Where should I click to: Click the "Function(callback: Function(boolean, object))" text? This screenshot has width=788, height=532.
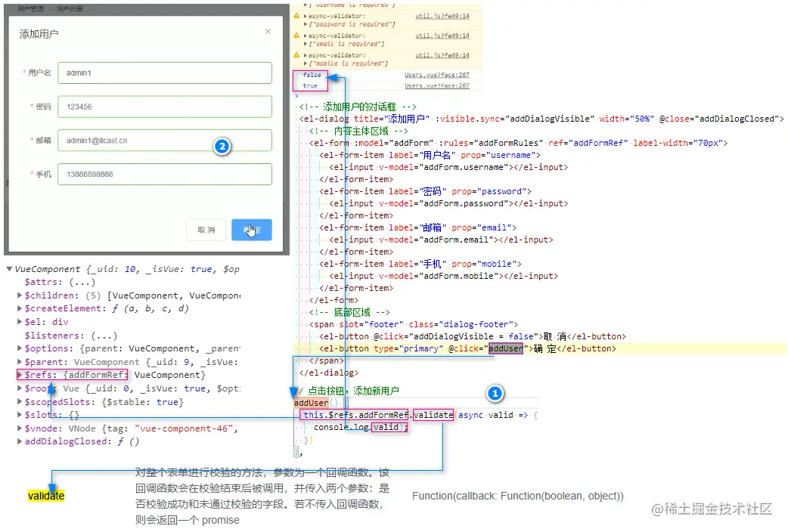click(517, 496)
